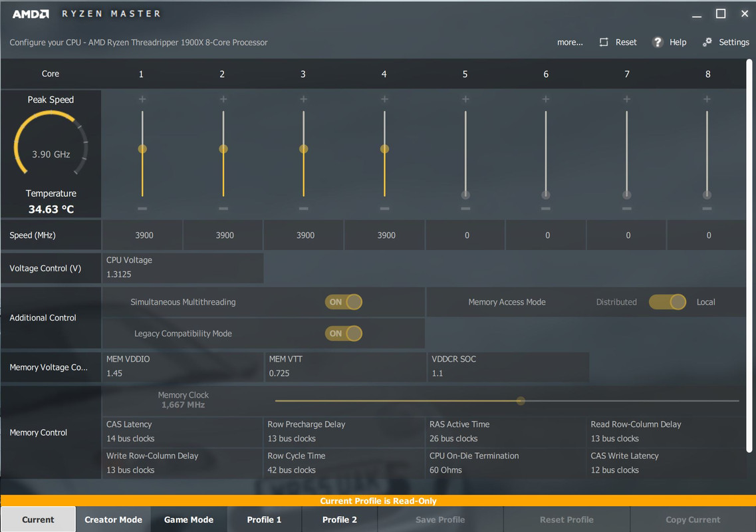756x532 pixels.
Task: Click minus icon below Core 6 slider
Action: 546,208
